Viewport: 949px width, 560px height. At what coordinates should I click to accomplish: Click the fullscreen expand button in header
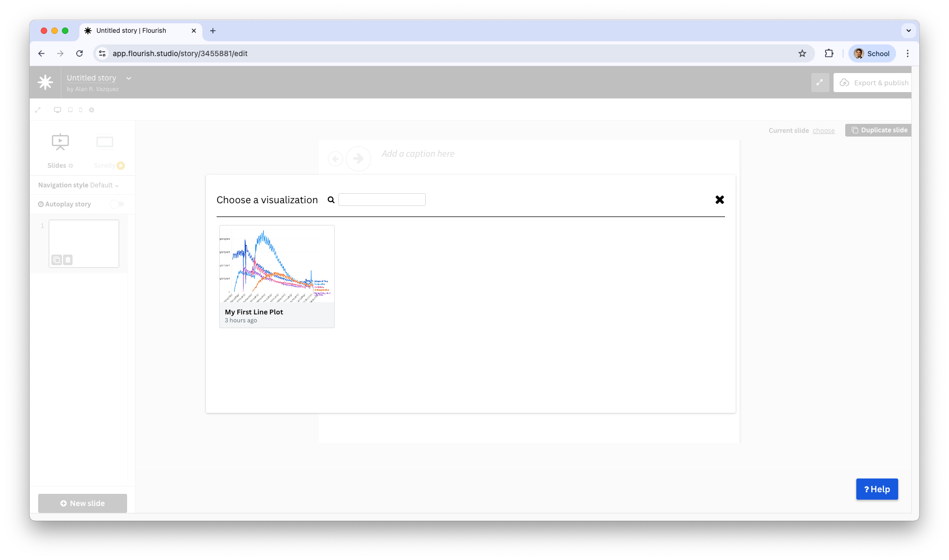820,83
